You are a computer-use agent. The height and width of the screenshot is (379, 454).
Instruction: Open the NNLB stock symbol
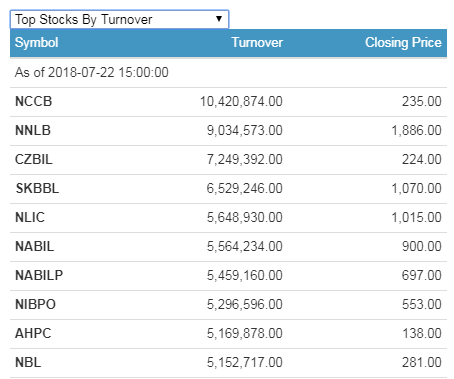[33, 130]
